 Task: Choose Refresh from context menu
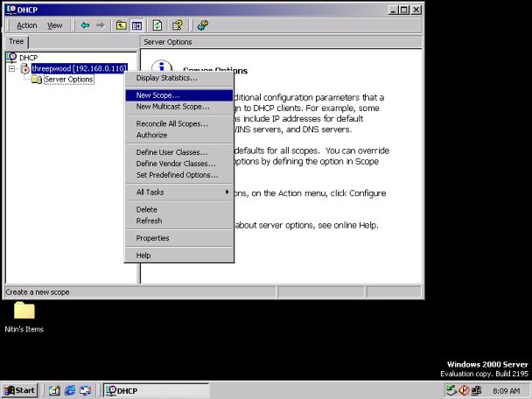click(x=179, y=220)
